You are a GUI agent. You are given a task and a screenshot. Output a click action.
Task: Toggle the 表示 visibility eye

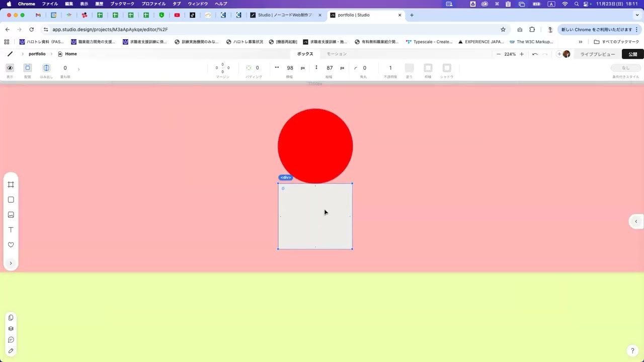pos(10,68)
